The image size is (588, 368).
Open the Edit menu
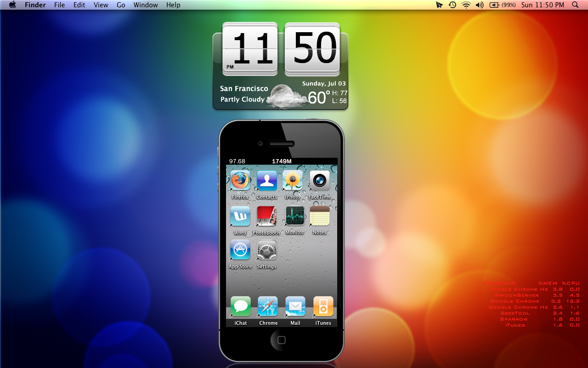point(79,5)
